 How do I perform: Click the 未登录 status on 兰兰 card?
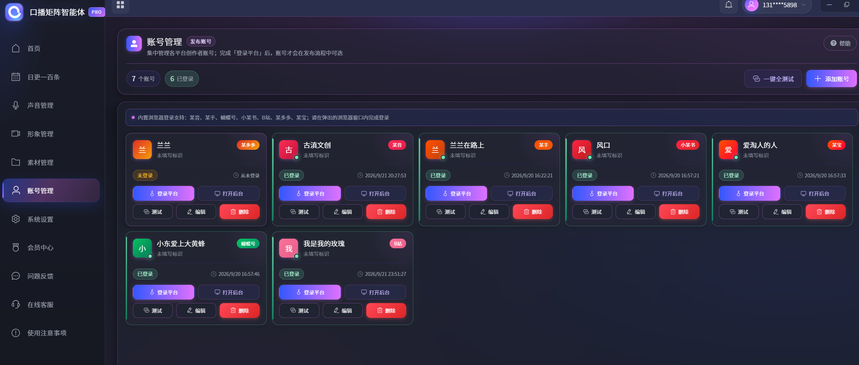click(x=145, y=175)
